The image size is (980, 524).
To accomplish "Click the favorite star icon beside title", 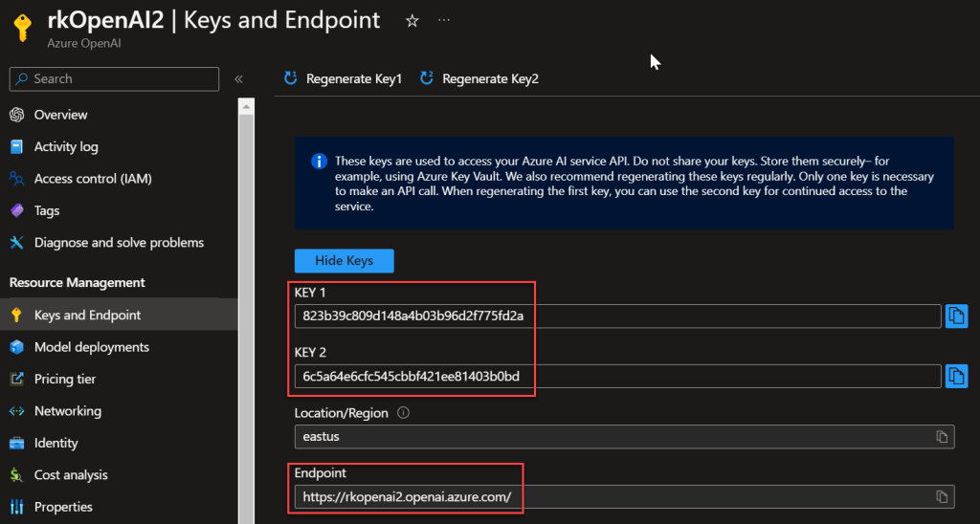I will coord(412,20).
